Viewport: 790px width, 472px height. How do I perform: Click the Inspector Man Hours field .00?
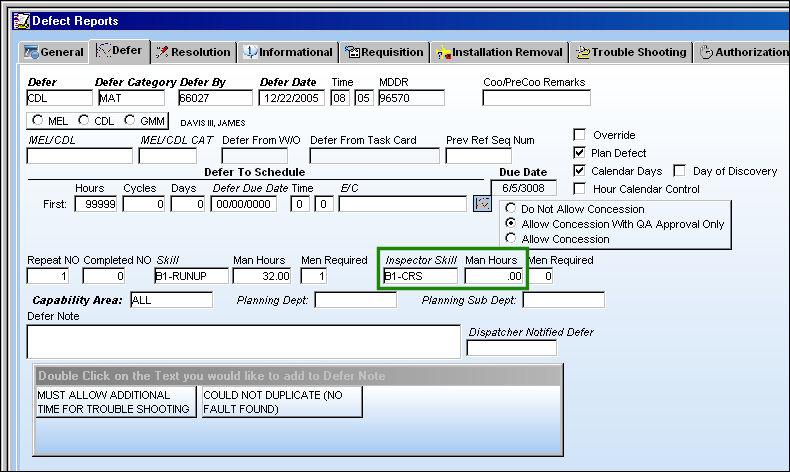click(494, 276)
